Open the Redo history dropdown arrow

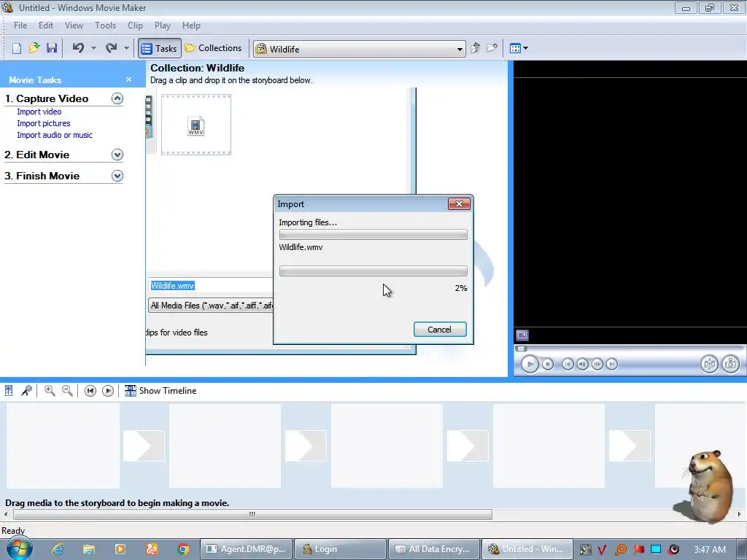click(x=126, y=48)
